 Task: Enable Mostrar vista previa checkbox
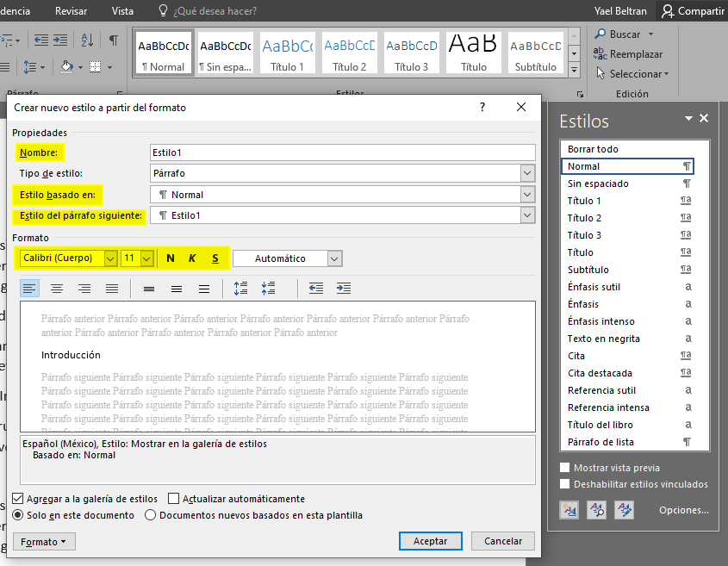[565, 468]
